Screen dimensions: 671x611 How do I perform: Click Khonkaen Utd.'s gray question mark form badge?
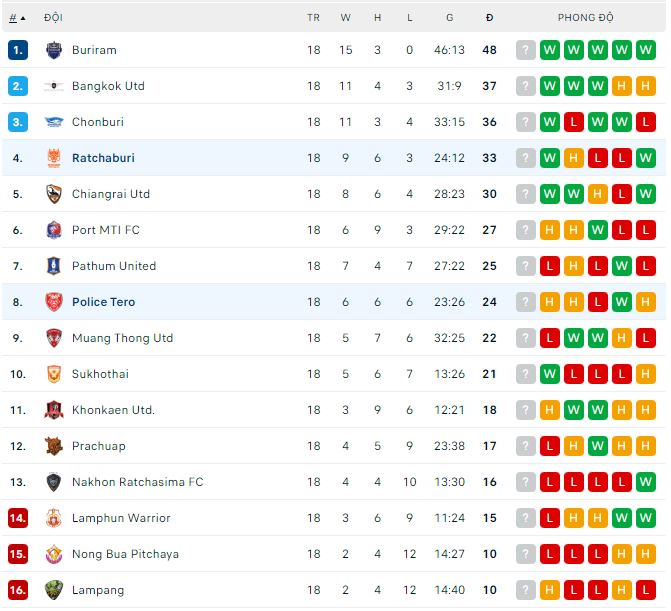[x=526, y=410]
